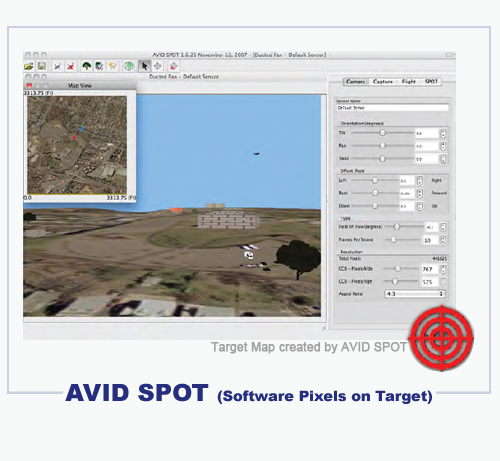
Task: Click the satellite map thumbnail in Map View
Action: (77, 145)
